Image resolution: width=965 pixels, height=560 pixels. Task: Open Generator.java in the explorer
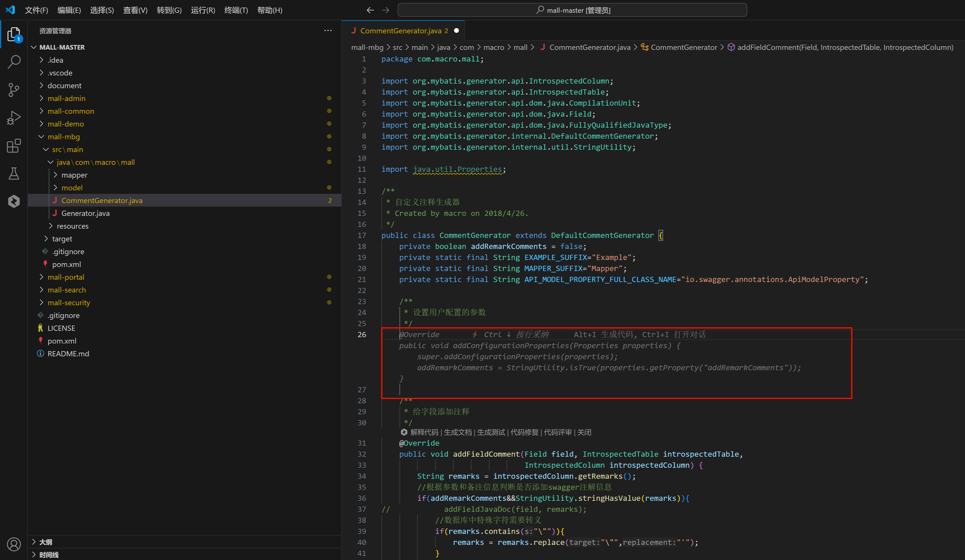tap(85, 213)
